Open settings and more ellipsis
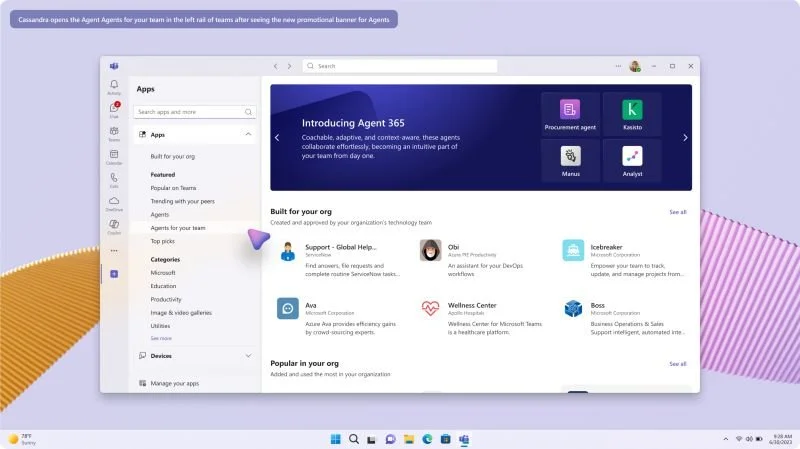Viewport: 800px width, 449px height. point(618,66)
